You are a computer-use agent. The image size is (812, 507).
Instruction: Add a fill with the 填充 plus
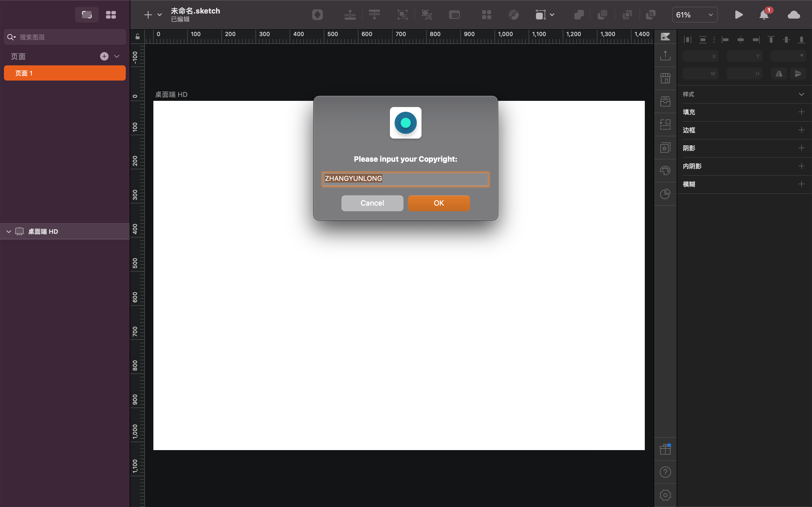click(x=801, y=112)
